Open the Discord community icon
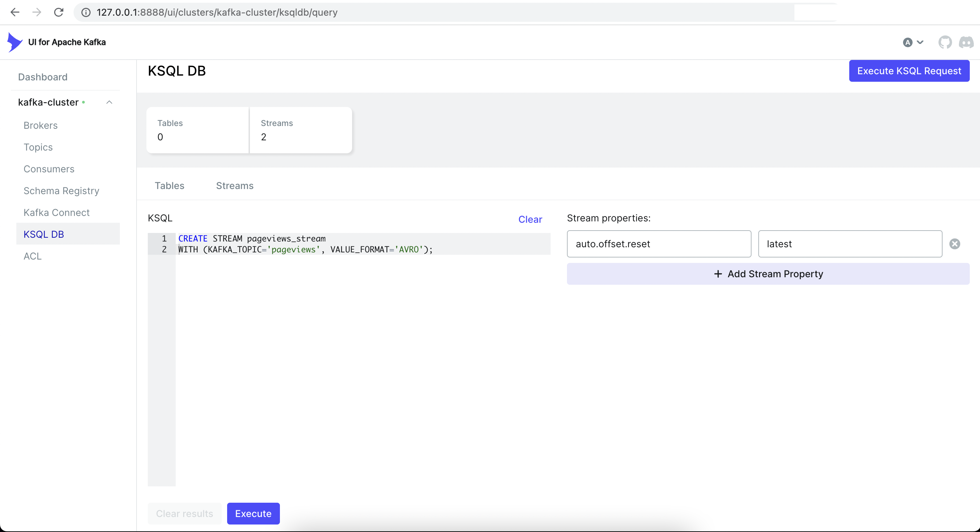Viewport: 980px width, 532px height. (966, 42)
